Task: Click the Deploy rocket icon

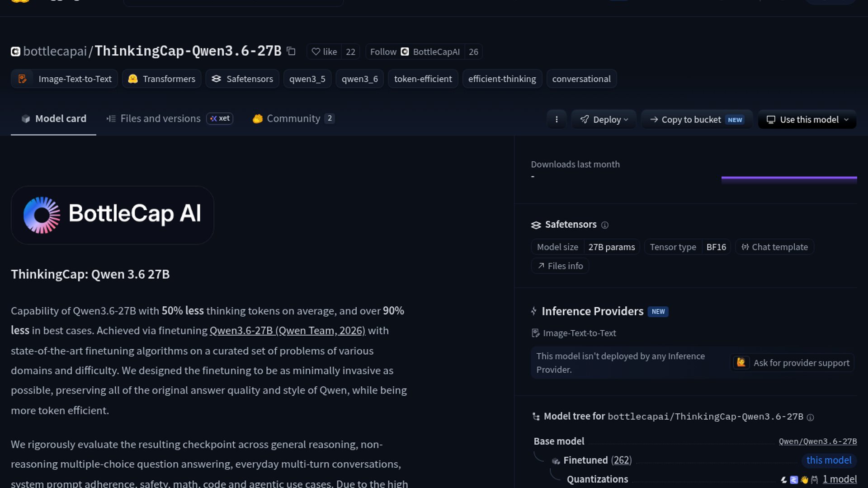Action: point(585,119)
